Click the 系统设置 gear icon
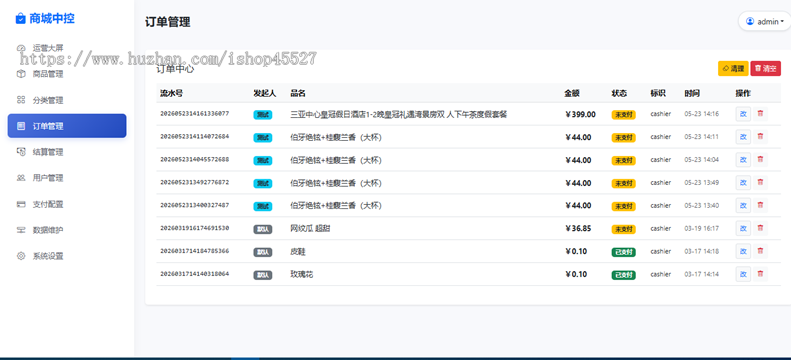 coord(21,256)
